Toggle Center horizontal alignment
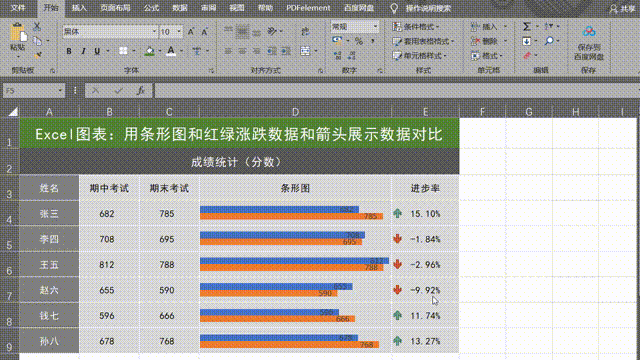The width and height of the screenshot is (640, 360). (x=242, y=51)
